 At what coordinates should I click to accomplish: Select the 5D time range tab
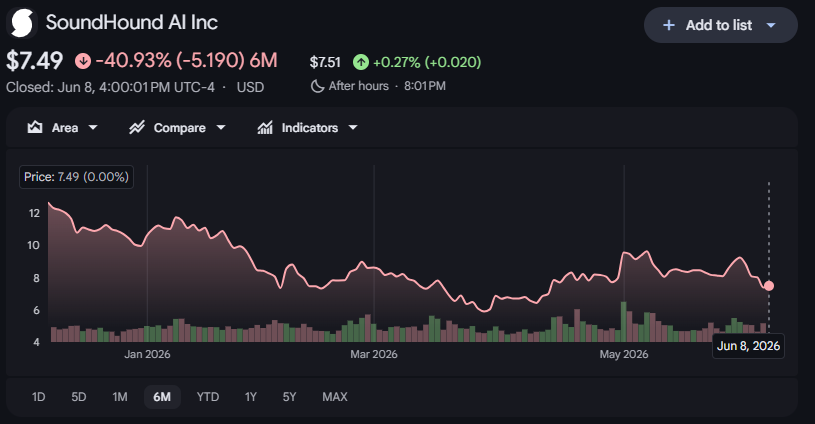[x=78, y=397]
